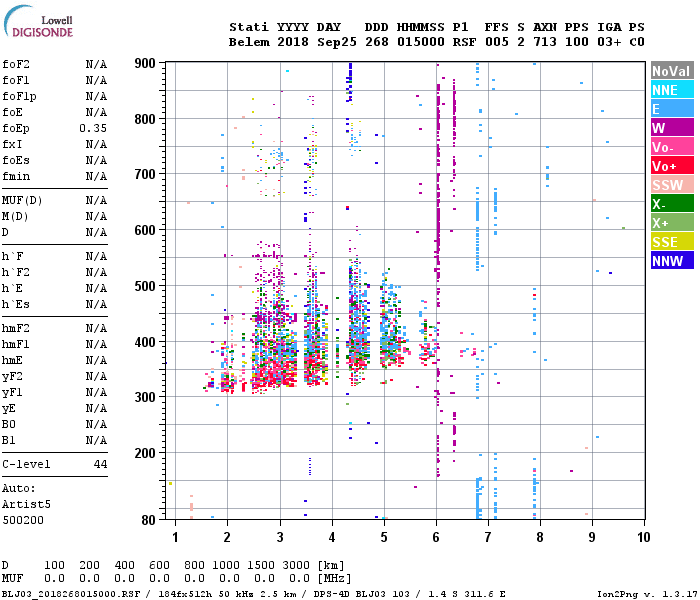Click the h`F2 parameter label

pos(16,272)
